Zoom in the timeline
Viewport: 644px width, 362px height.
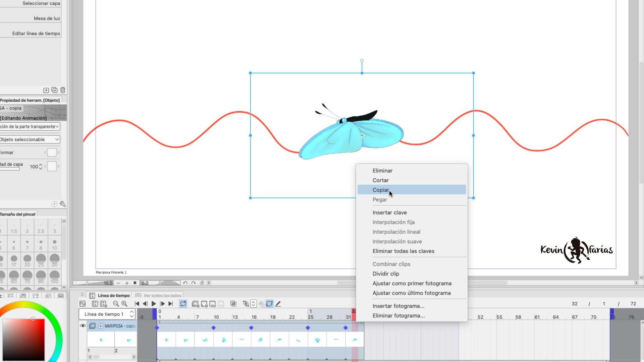tap(124, 304)
